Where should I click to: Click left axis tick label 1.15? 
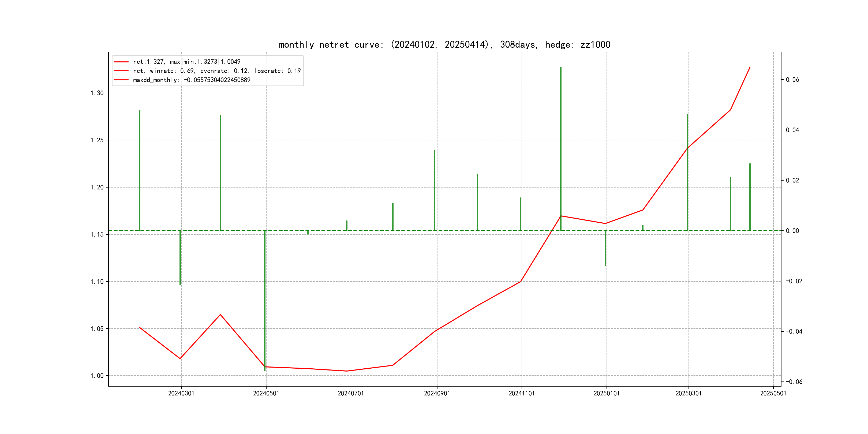(97, 234)
